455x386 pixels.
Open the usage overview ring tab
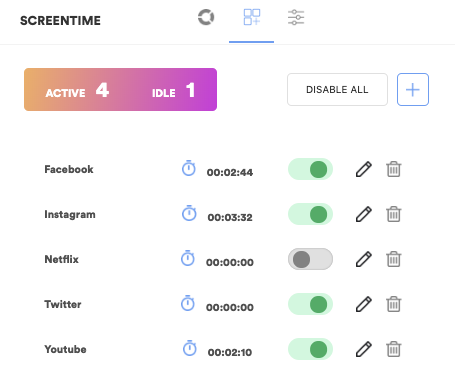pyautogui.click(x=206, y=17)
